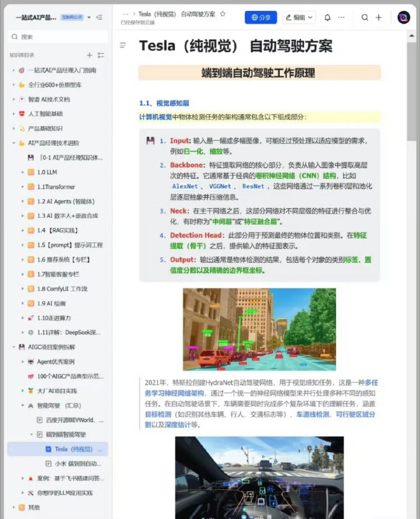
Task: Click the 1.2 AI Agents (智能体) icon
Action: pos(31,201)
